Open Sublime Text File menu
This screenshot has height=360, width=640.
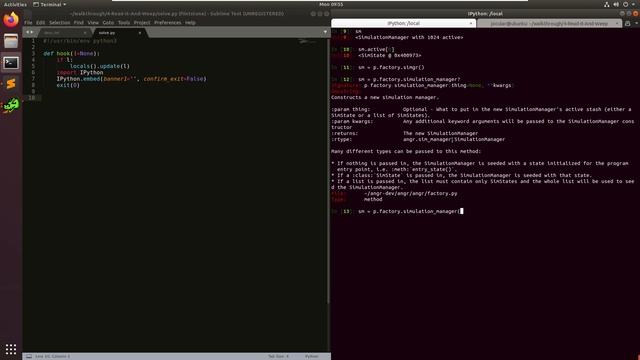[28, 22]
